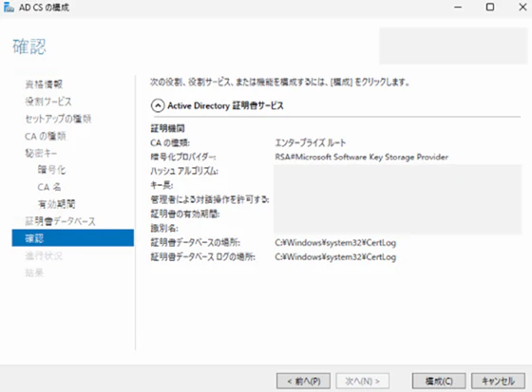Select the 有効期間 sub-step

[x=57, y=204]
